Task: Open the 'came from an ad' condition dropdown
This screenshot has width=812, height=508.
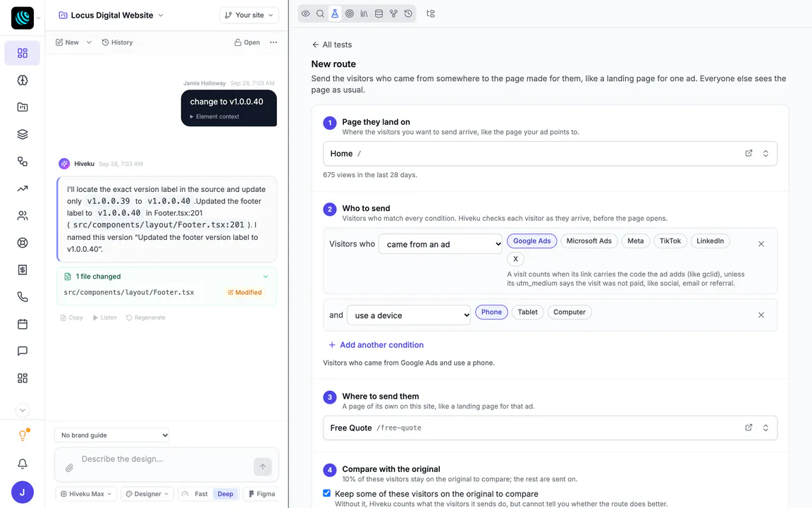Action: point(440,244)
